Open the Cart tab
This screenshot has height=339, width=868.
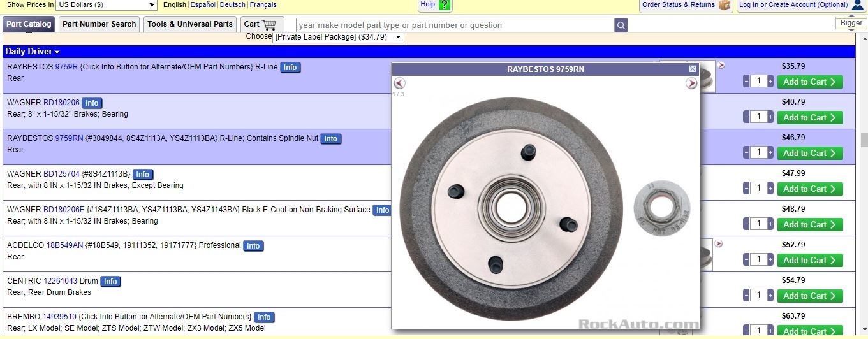pyautogui.click(x=262, y=25)
